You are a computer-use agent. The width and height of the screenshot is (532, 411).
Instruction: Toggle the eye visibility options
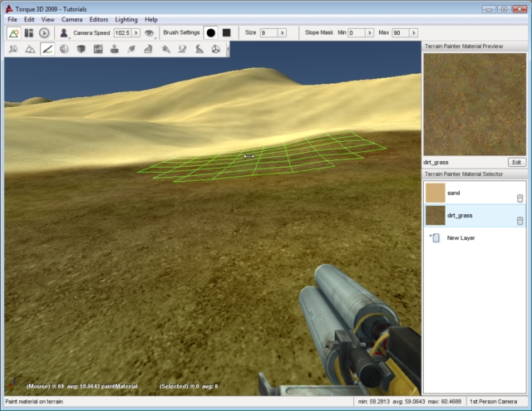[149, 33]
